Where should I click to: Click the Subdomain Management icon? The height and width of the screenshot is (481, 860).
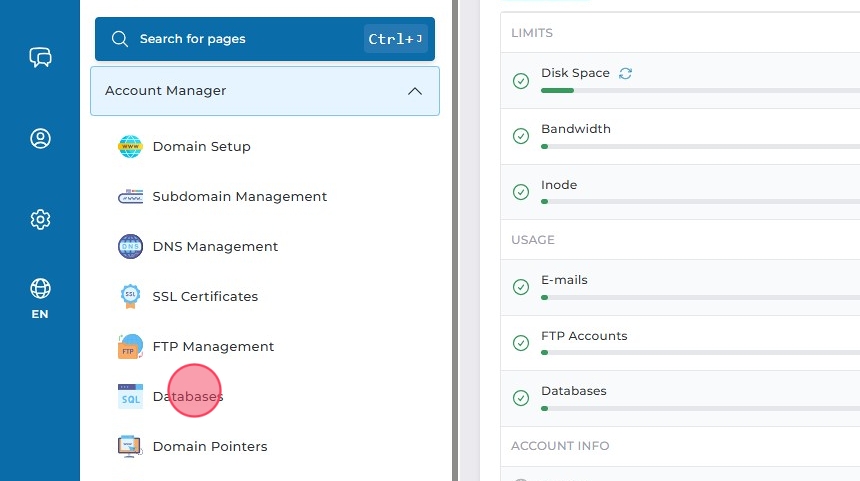point(130,197)
